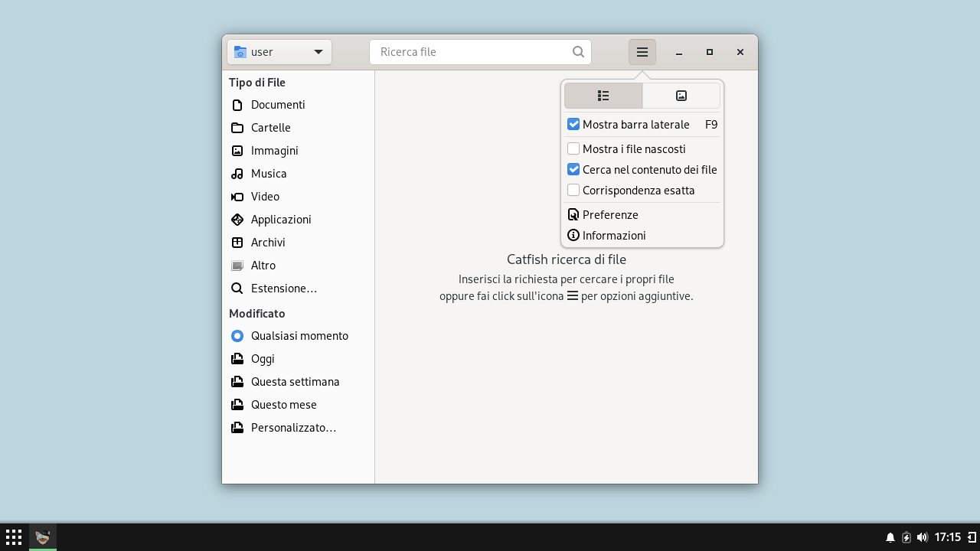Open Personalizzato… date filter
980x551 pixels.
292,428
